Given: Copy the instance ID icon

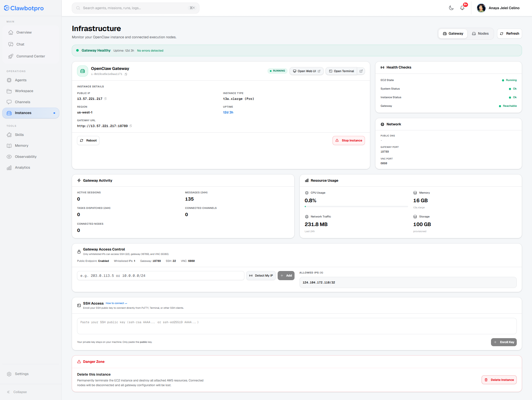Looking at the screenshot, I should [x=126, y=74].
